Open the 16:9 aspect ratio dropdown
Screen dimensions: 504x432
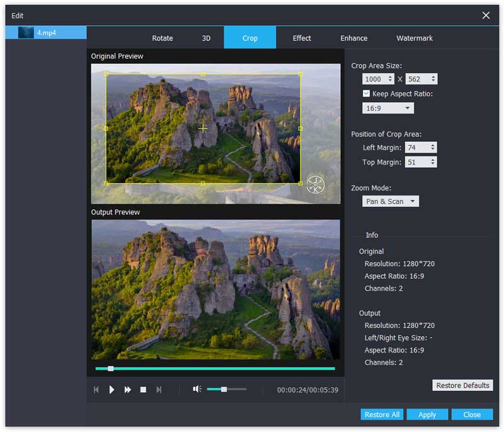388,108
